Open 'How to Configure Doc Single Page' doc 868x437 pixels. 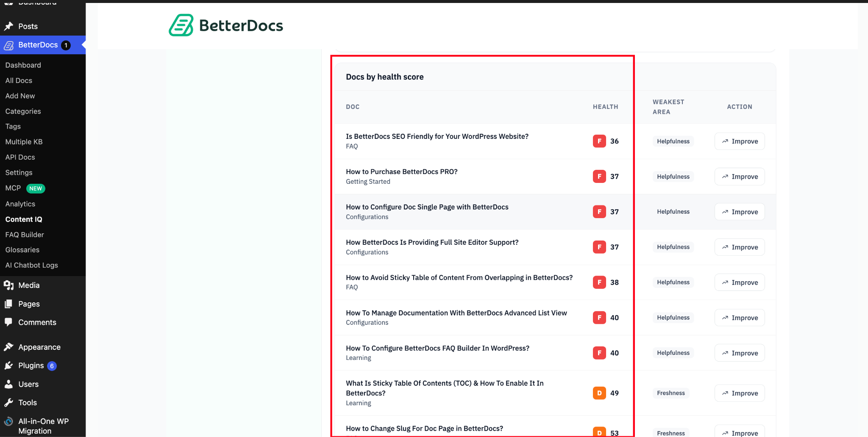[x=427, y=207]
